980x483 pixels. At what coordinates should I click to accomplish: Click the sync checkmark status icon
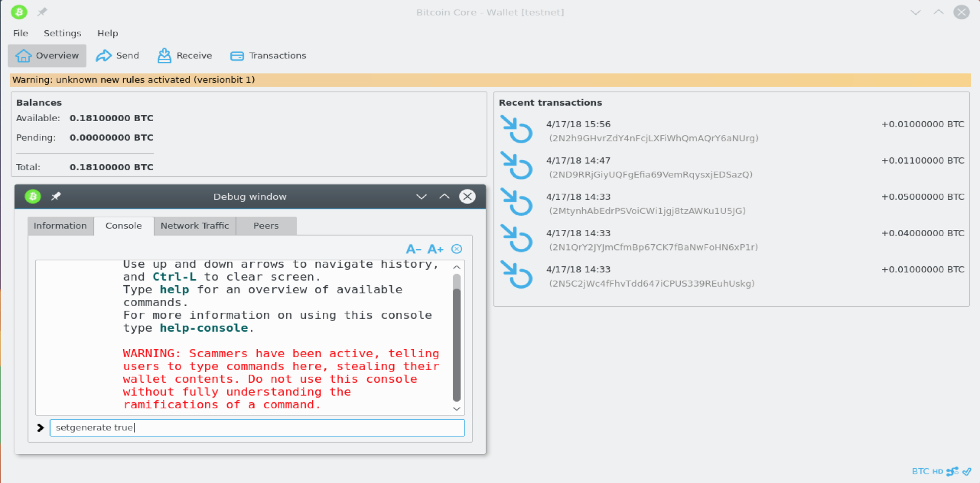point(967,471)
